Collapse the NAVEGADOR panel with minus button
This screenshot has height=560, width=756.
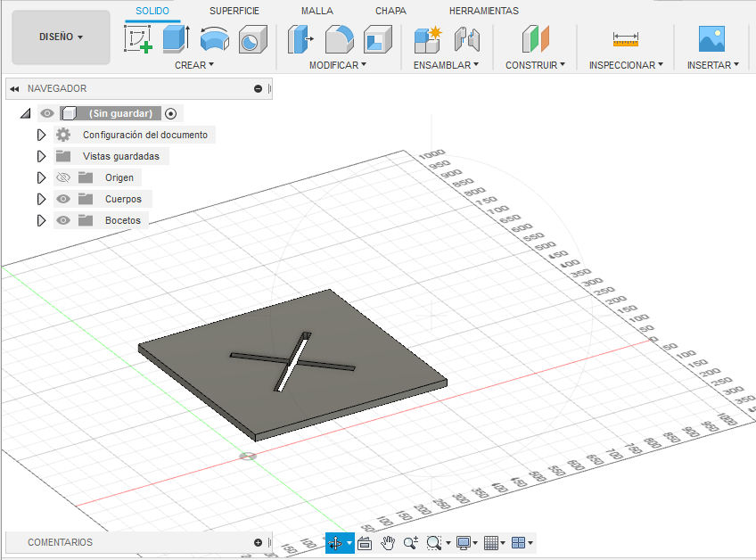click(x=258, y=88)
